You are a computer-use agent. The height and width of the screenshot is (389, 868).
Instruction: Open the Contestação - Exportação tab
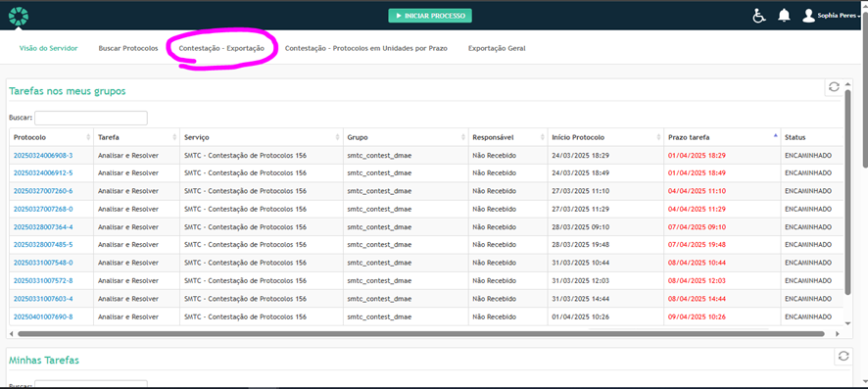(x=221, y=48)
